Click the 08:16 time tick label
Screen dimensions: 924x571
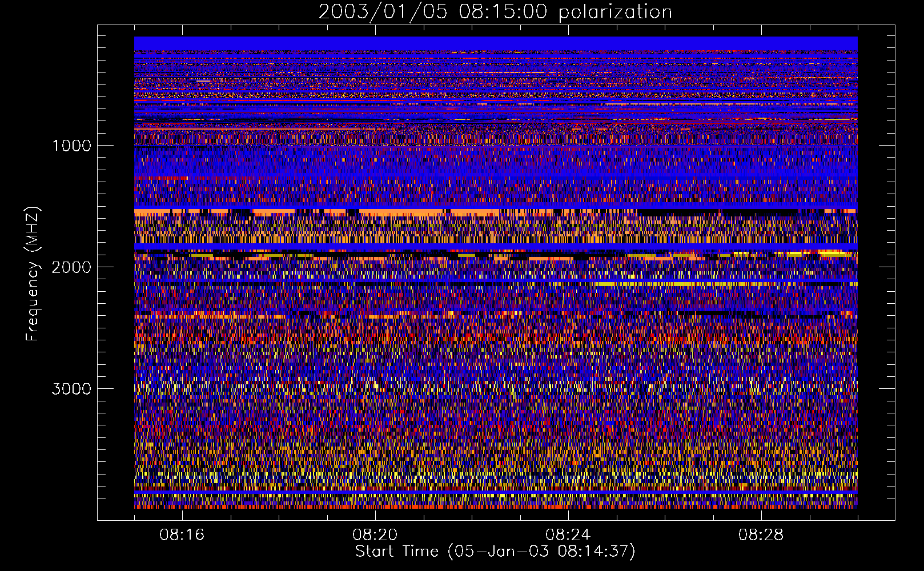(182, 535)
